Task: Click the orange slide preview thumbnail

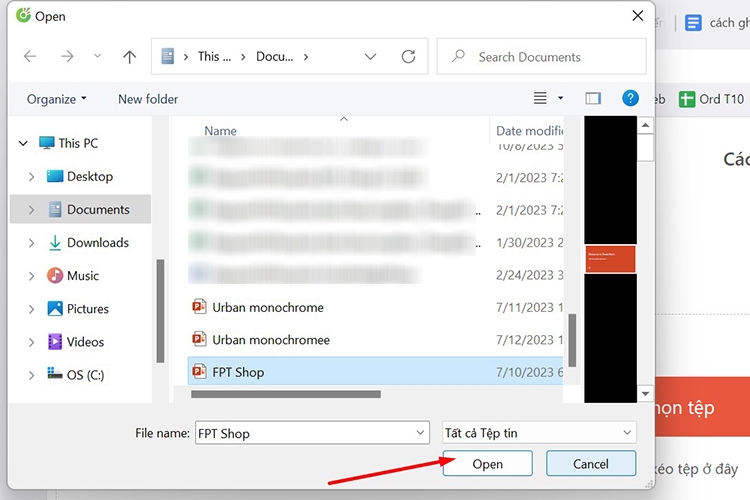Action: point(610,259)
